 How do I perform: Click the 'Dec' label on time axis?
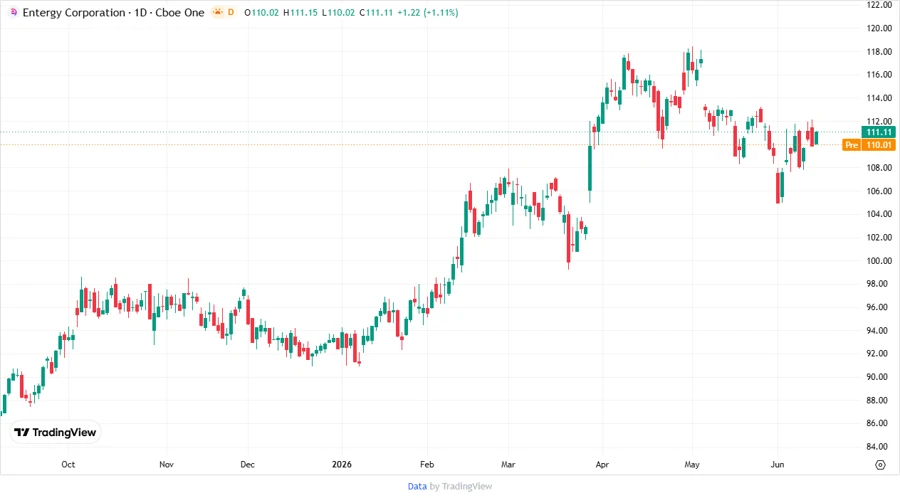click(247, 464)
